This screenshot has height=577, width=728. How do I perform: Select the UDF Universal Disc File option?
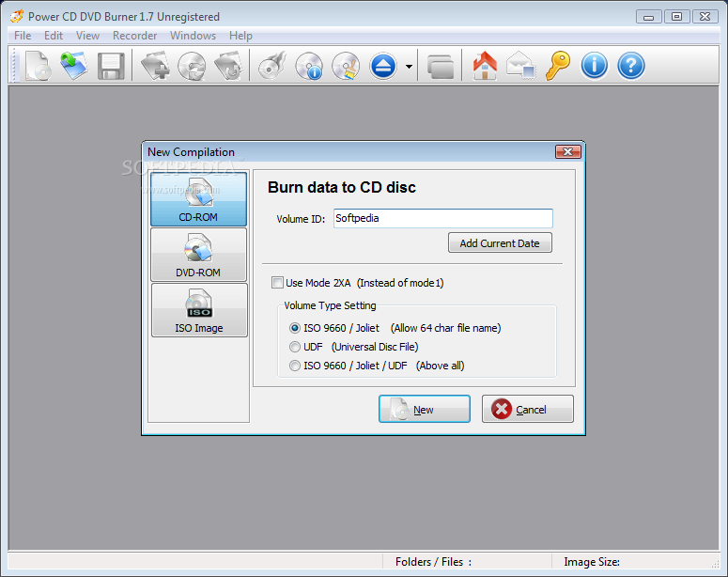[x=294, y=347]
